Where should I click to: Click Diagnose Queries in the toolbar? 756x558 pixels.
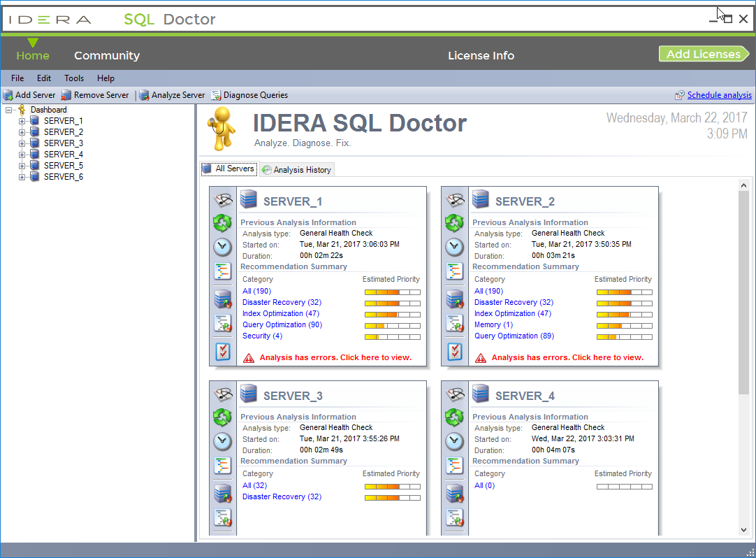249,95
